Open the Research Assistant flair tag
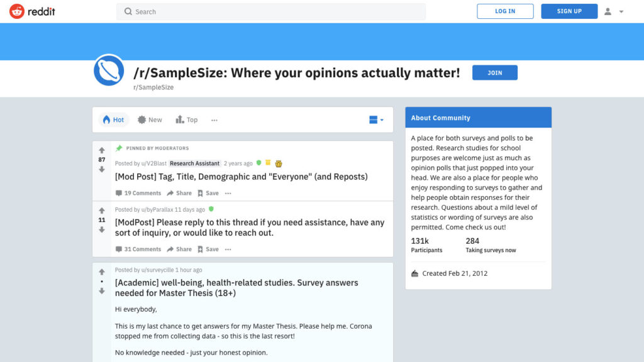Image resolution: width=644 pixels, height=362 pixels. [195, 163]
